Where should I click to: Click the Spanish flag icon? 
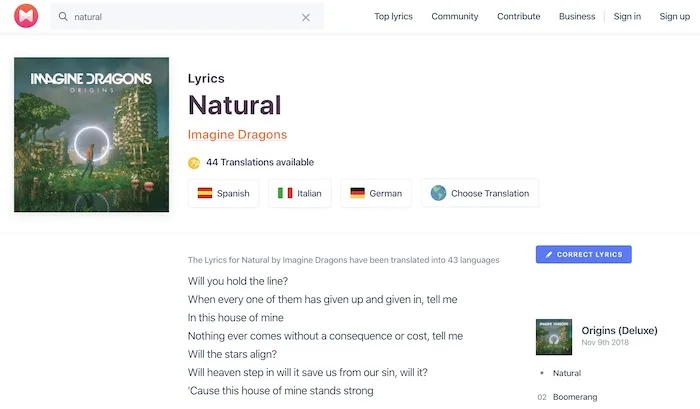pos(205,193)
